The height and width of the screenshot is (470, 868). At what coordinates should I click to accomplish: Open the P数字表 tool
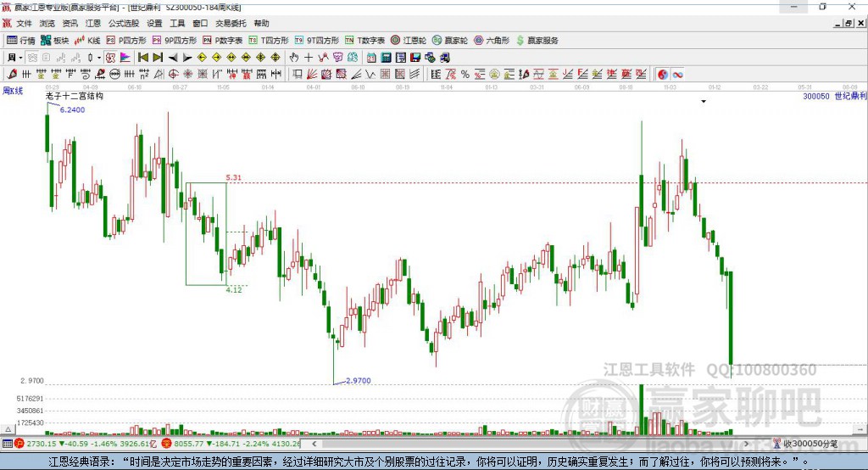tap(223, 41)
